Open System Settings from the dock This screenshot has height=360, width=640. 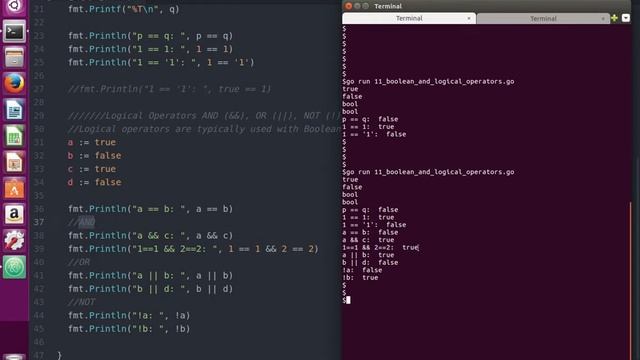pos(14,240)
